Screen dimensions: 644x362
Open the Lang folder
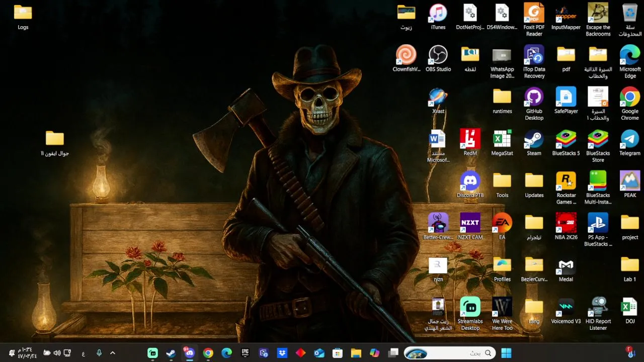(x=534, y=311)
